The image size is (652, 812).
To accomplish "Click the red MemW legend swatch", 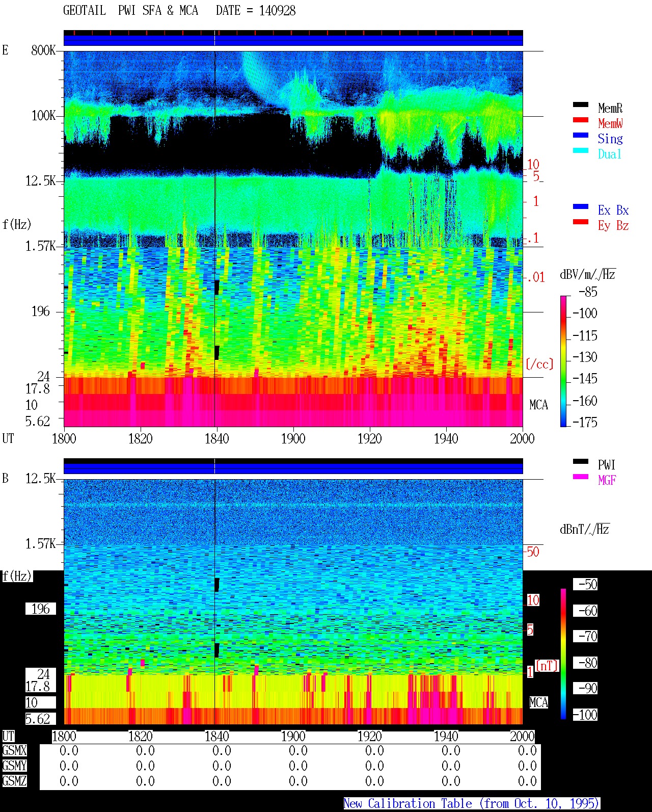I will (x=581, y=120).
